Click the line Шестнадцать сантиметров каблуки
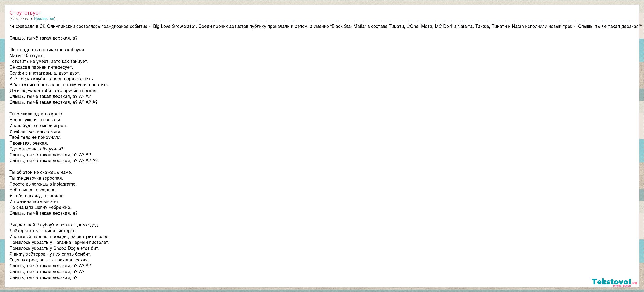This screenshot has width=644, height=292. [x=47, y=50]
